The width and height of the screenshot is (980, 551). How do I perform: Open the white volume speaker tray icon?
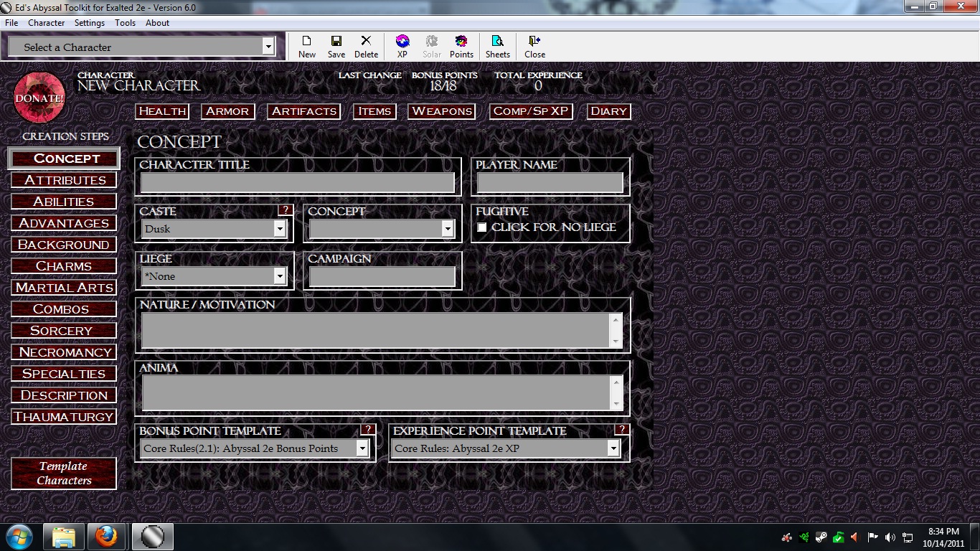pos(890,537)
